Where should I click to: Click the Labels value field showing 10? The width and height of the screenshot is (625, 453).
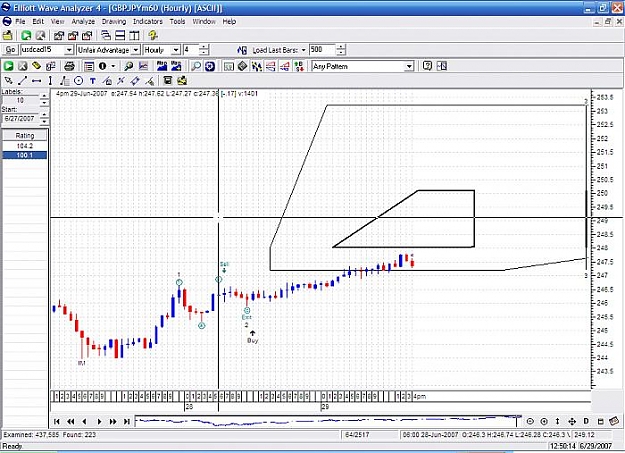(x=20, y=100)
